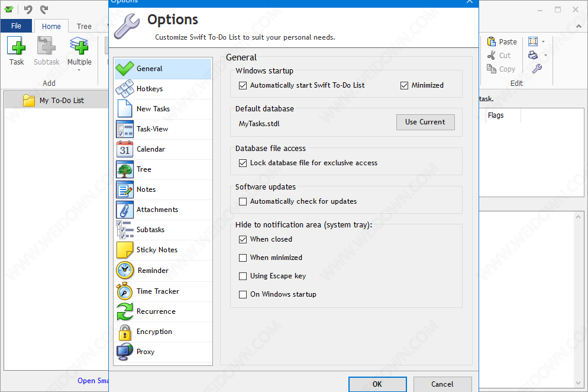Click Cancel to discard options

tap(442, 384)
